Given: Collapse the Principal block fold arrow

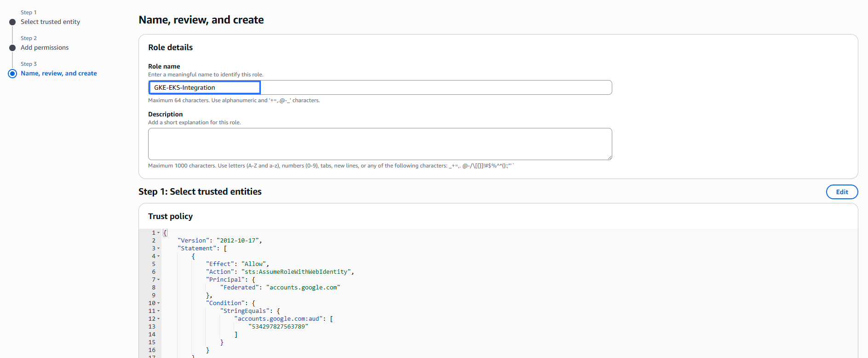Looking at the screenshot, I should pyautogui.click(x=159, y=280).
